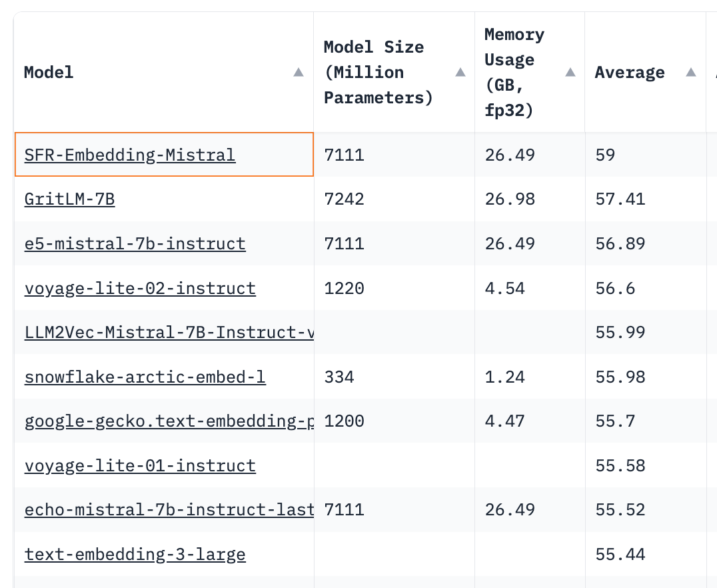Screen dimensions: 717x588
Task: Open the voyage-lite-01-instruct model link
Action: (x=140, y=465)
